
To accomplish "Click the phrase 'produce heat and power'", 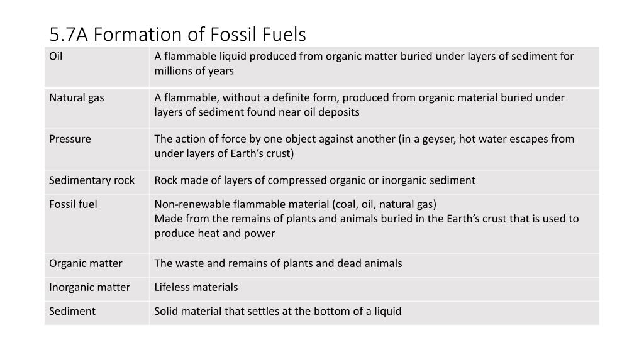I will (214, 233).
